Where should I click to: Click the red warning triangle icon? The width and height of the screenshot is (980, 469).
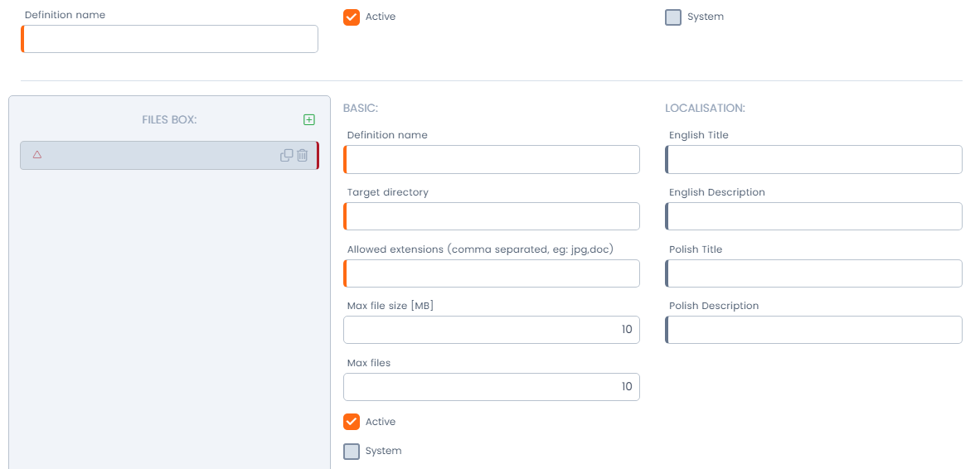[37, 155]
